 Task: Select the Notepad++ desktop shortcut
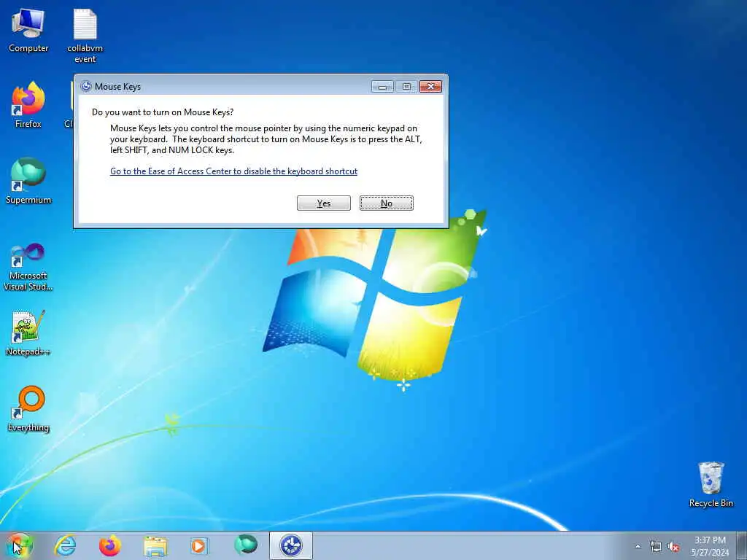tap(28, 332)
